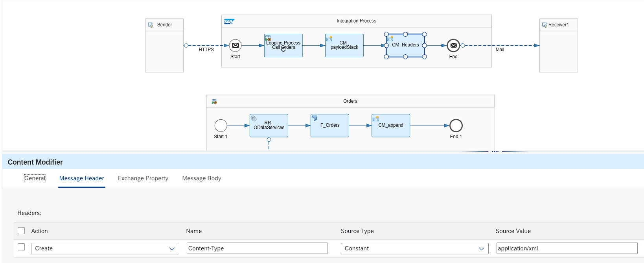
Task: Click the CM_payloadStack content modifier step
Action: 344,46
